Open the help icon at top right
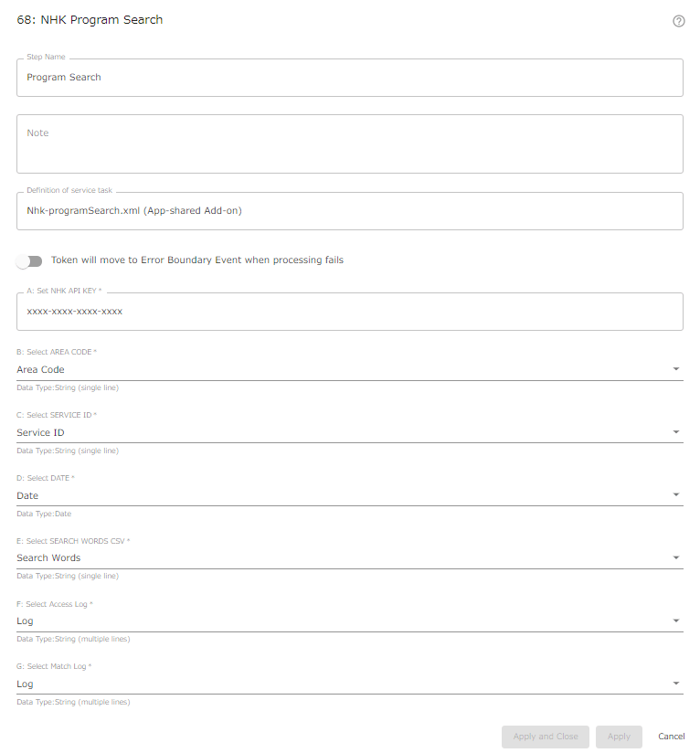The height and width of the screenshot is (753, 700). point(678,21)
